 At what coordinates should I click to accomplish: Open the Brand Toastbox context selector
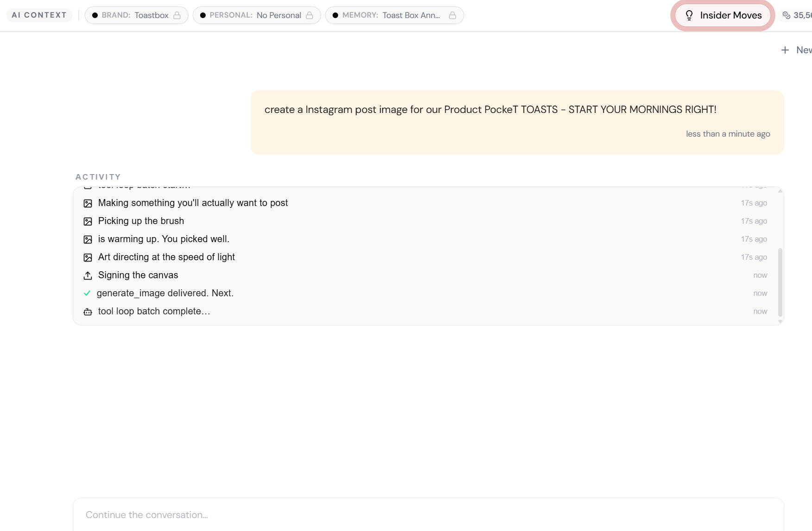click(135, 15)
